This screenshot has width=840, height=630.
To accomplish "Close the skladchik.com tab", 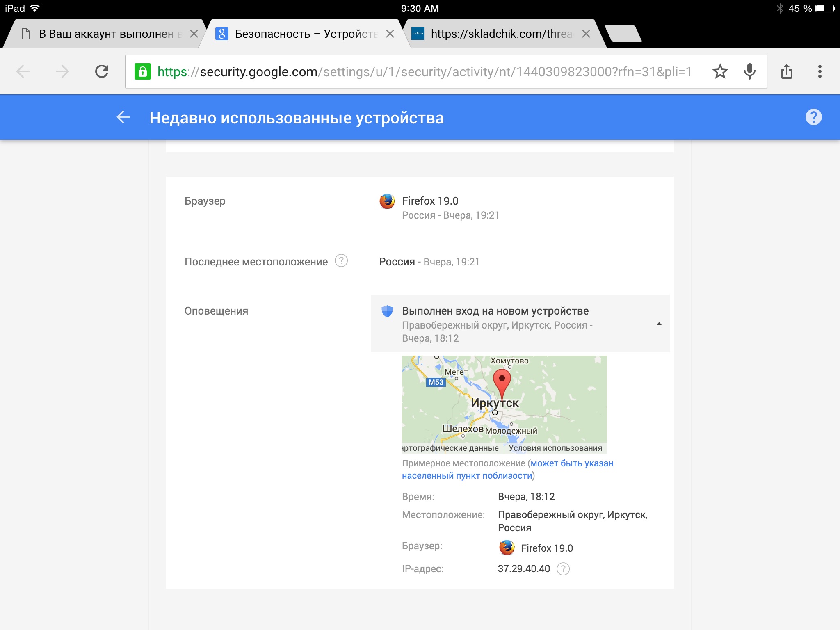I will [586, 34].
